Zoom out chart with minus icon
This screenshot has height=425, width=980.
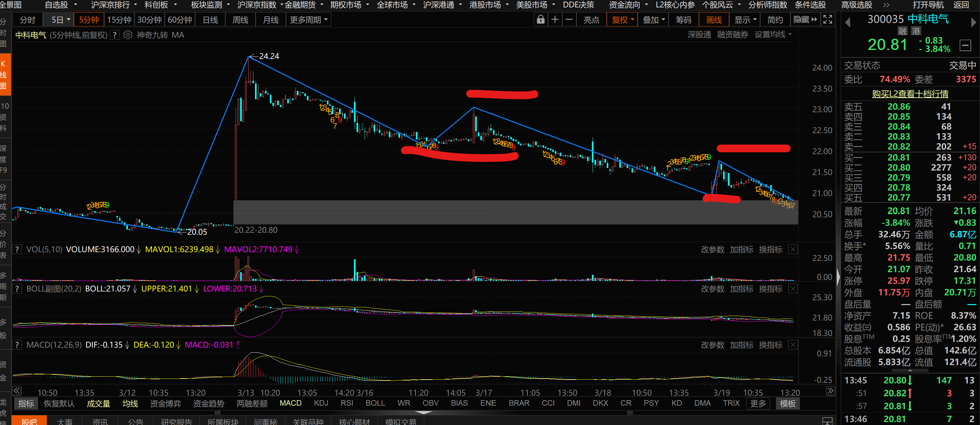point(569,20)
